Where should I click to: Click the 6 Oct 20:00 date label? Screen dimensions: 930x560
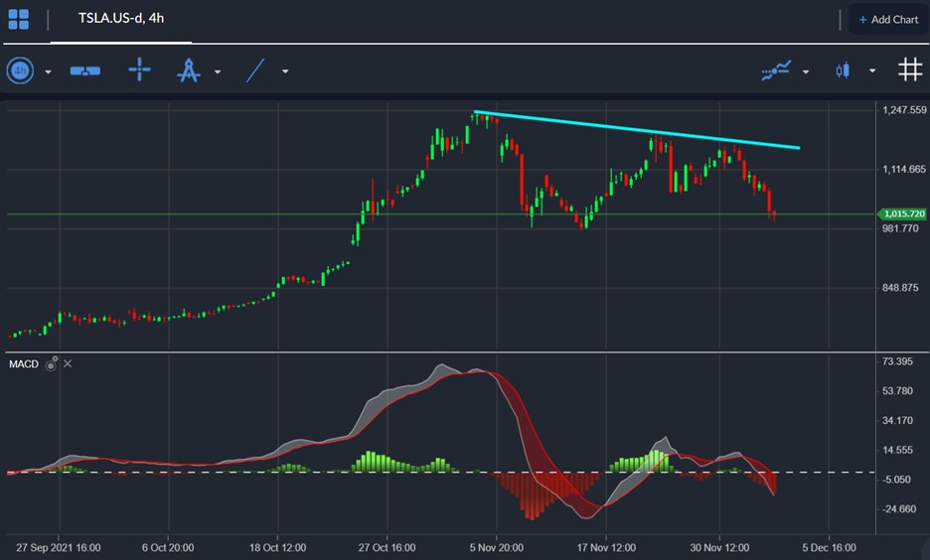(x=168, y=547)
